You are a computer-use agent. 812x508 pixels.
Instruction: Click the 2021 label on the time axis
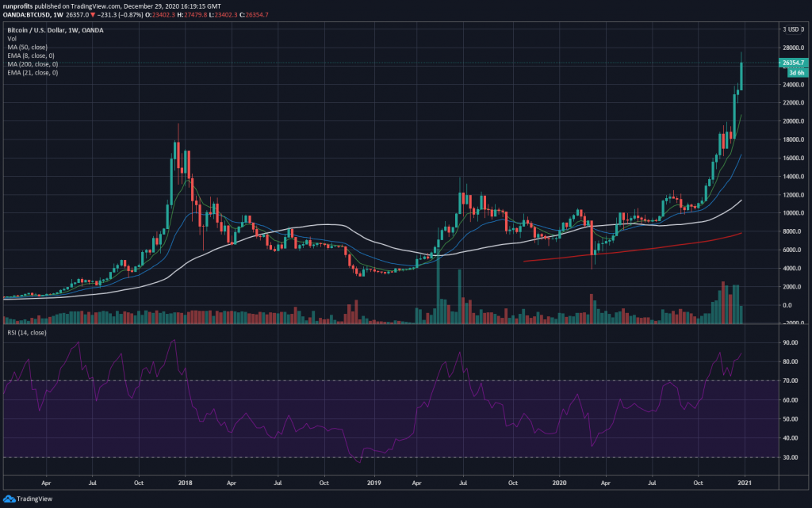point(745,481)
